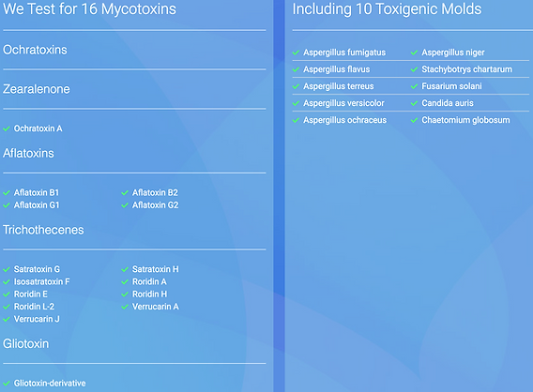Image resolution: width=533 pixels, height=392 pixels.
Task: Click the checkmark beside Roridin L-2
Action: (x=7, y=307)
